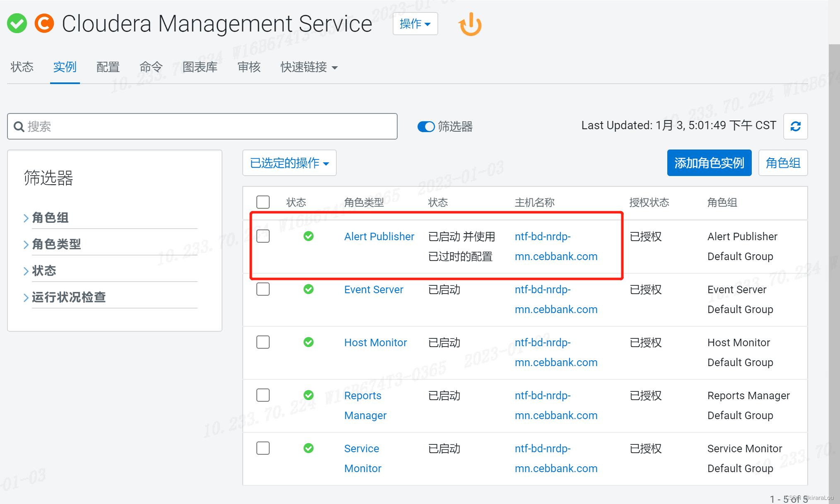Screen dimensions: 840x504
Task: Open the Service Monitor role link
Action: click(363, 458)
